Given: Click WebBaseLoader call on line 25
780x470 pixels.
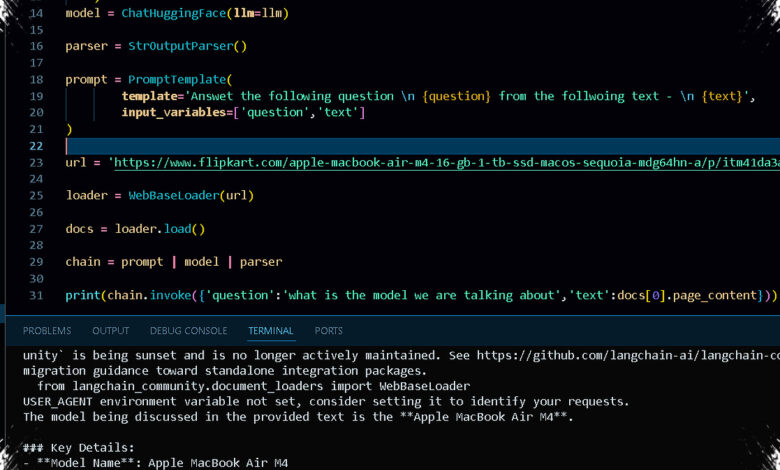Looking at the screenshot, I should pyautogui.click(x=174, y=195).
